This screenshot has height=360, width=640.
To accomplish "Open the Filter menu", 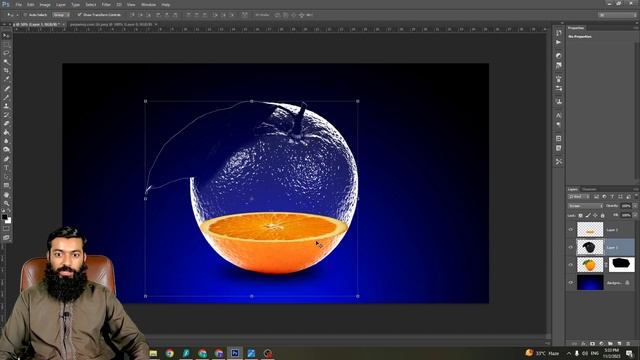I will coord(106,4).
